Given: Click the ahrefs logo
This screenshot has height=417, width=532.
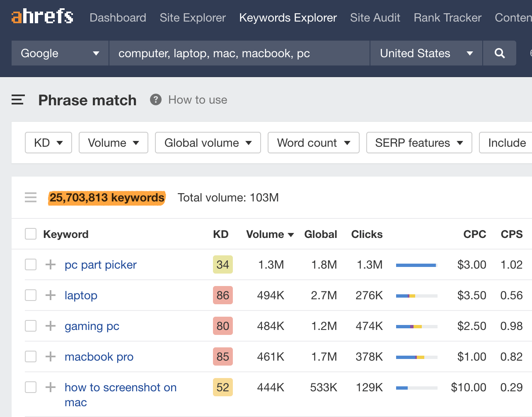Looking at the screenshot, I should (41, 17).
